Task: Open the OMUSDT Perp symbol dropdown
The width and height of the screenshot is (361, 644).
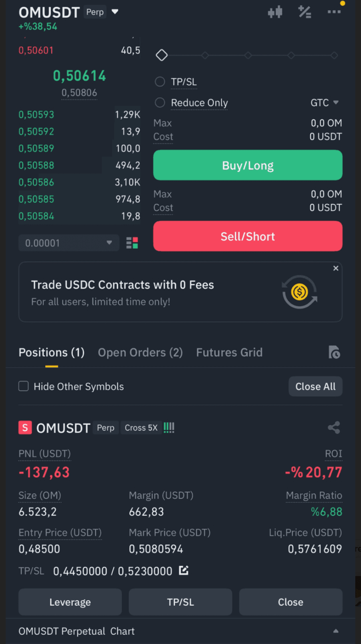Action: point(115,12)
